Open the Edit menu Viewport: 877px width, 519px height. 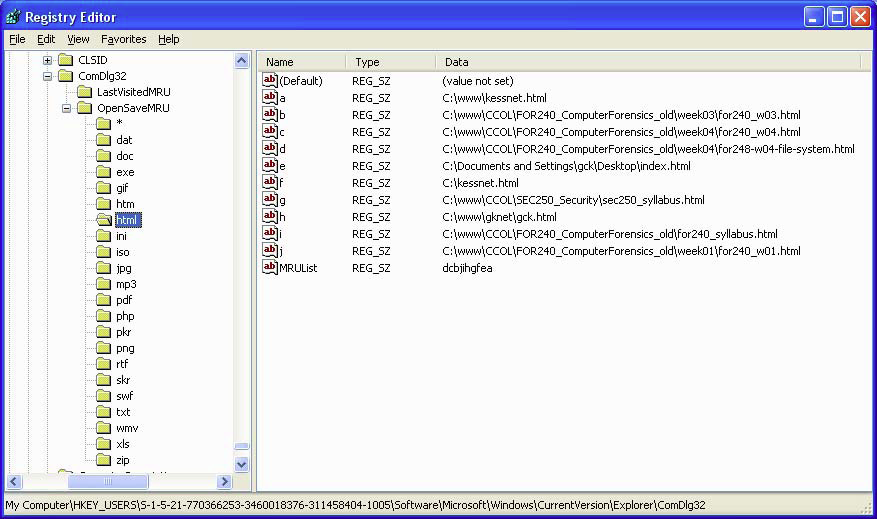(x=46, y=39)
